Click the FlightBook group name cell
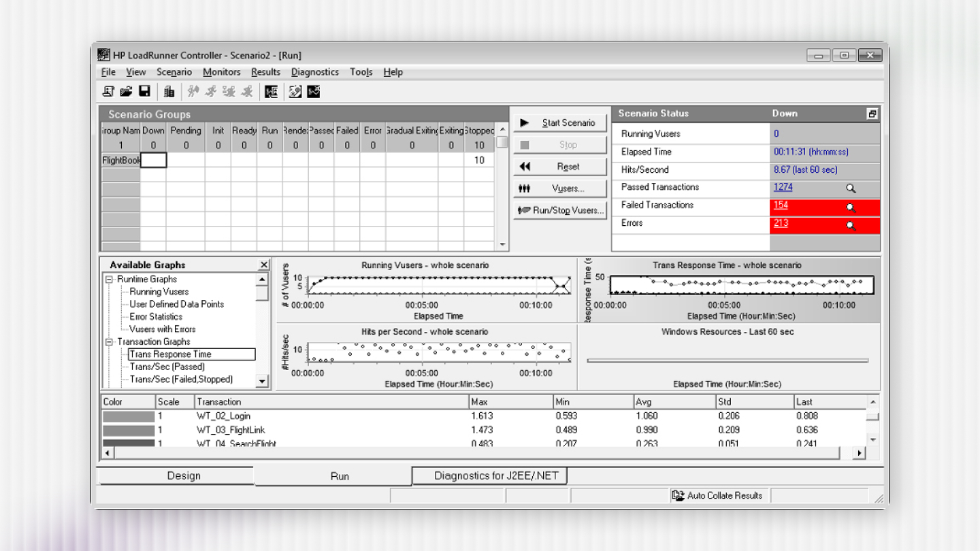The image size is (980, 551). 121,161
